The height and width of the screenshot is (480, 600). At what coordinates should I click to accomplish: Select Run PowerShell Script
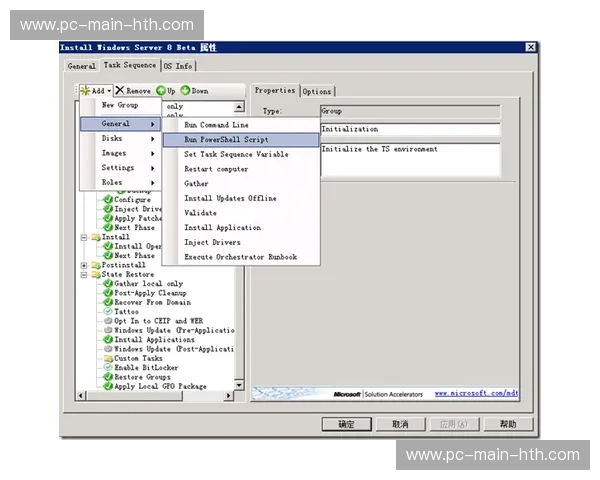241,140
